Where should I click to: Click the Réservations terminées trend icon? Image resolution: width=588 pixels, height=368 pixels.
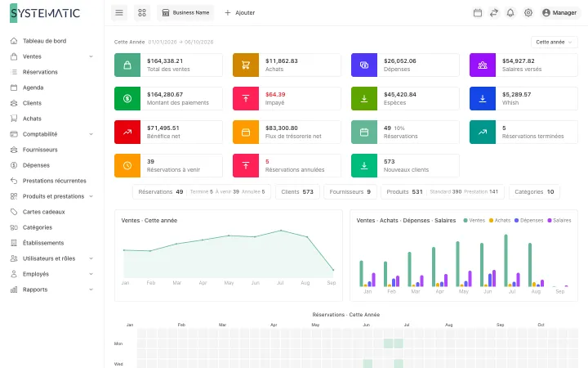coord(483,132)
